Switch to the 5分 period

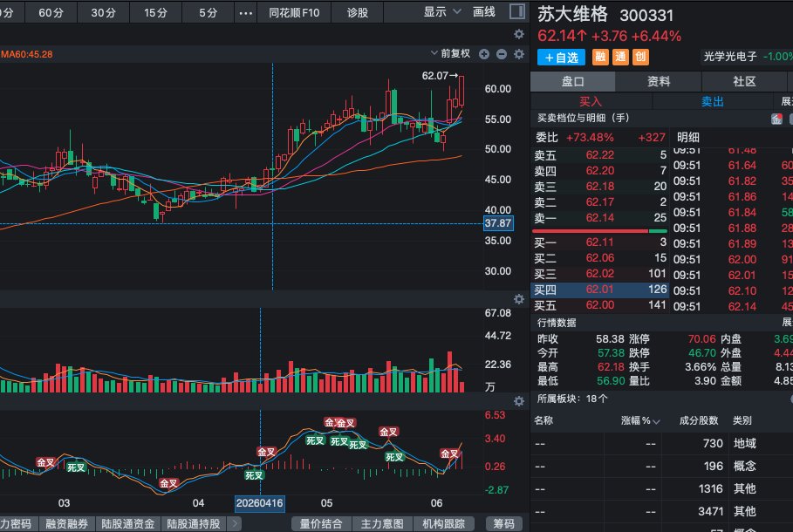point(208,12)
